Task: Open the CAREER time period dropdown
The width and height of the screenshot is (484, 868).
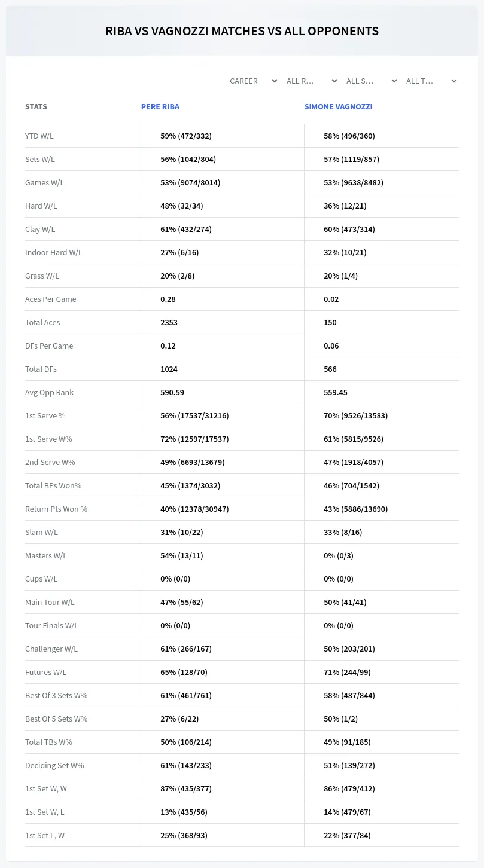Action: [x=253, y=81]
